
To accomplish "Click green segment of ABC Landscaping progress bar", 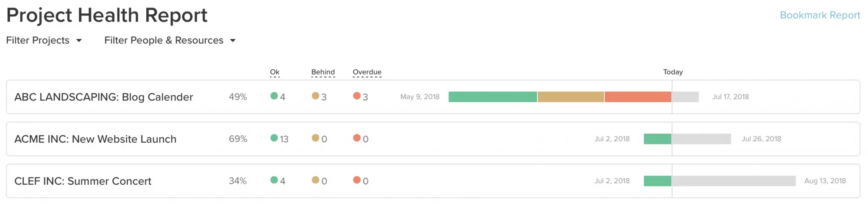I will tap(492, 97).
